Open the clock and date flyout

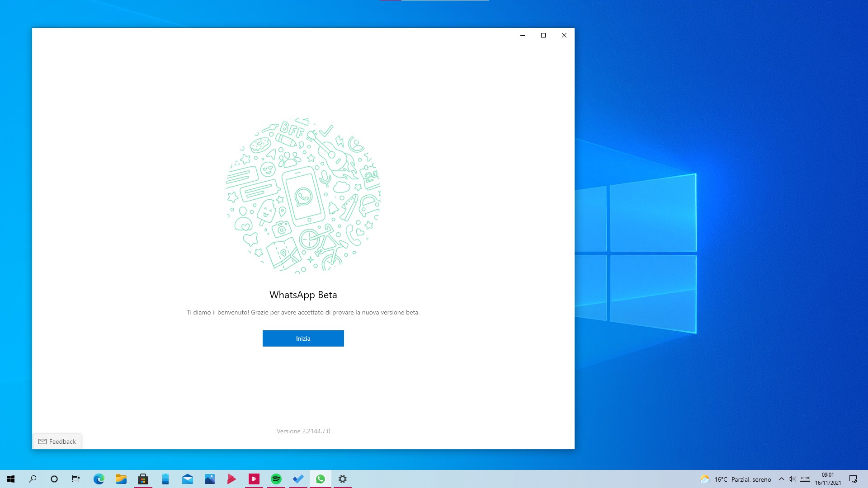[828, 479]
